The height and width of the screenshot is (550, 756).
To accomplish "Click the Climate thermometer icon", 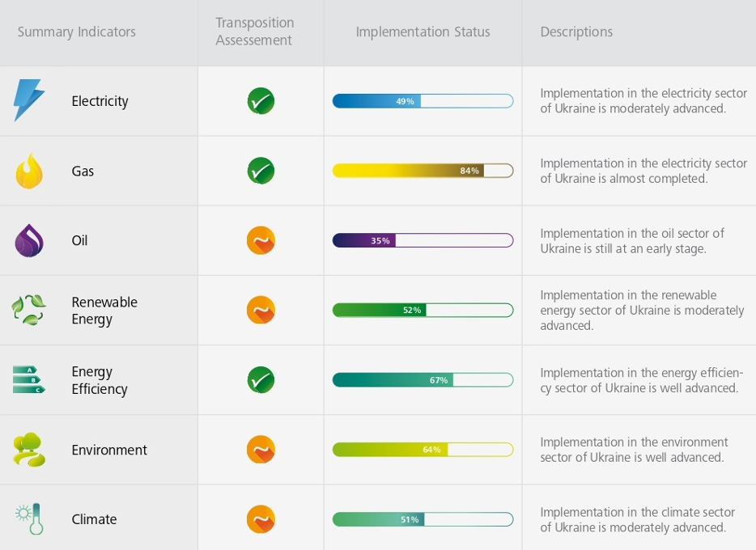I will tap(29, 519).
